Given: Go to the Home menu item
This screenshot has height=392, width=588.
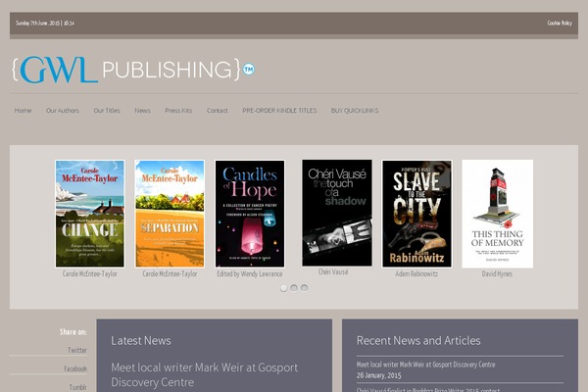Looking at the screenshot, I should (23, 111).
